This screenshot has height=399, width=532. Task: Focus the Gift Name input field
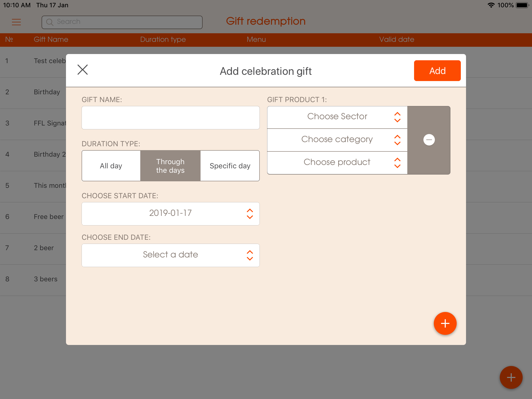click(170, 118)
